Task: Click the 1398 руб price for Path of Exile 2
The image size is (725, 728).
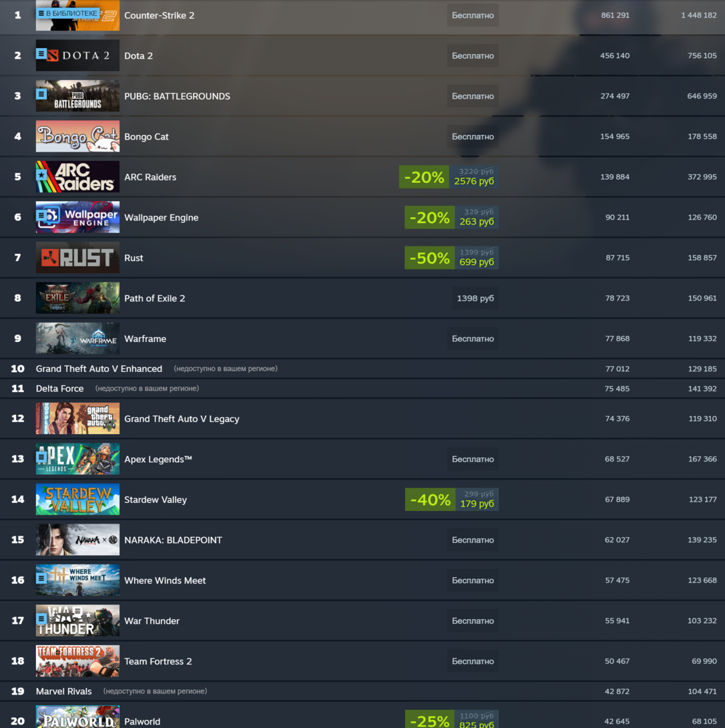Action: [x=475, y=298]
